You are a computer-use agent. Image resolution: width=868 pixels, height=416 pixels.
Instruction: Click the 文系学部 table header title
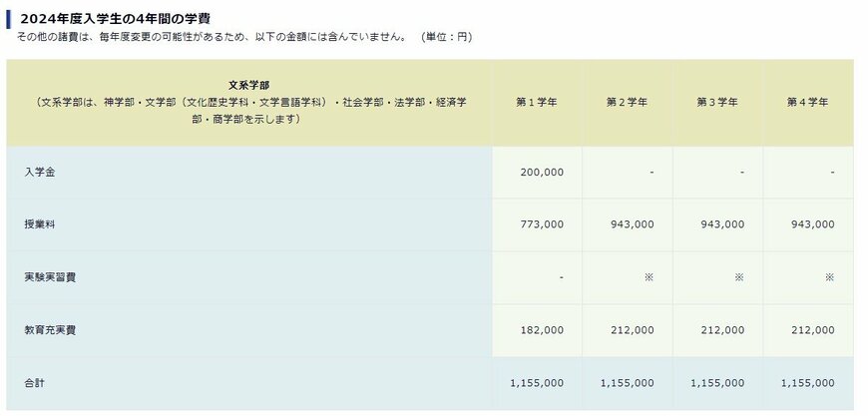[x=248, y=84]
